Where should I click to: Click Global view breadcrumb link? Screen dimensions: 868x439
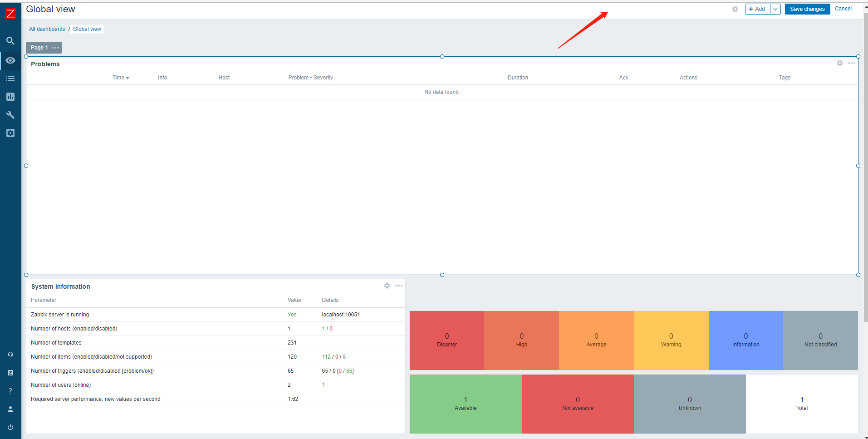87,29
